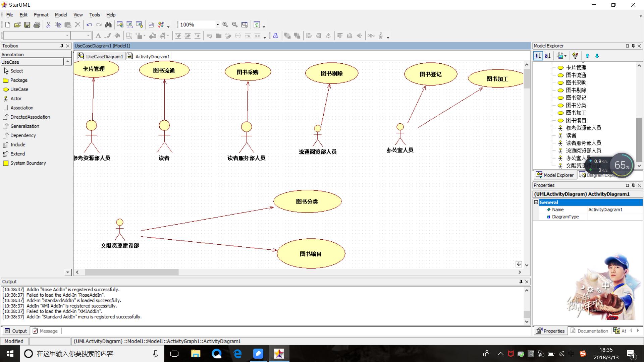Open the Message tab in Output panel

tap(45, 331)
